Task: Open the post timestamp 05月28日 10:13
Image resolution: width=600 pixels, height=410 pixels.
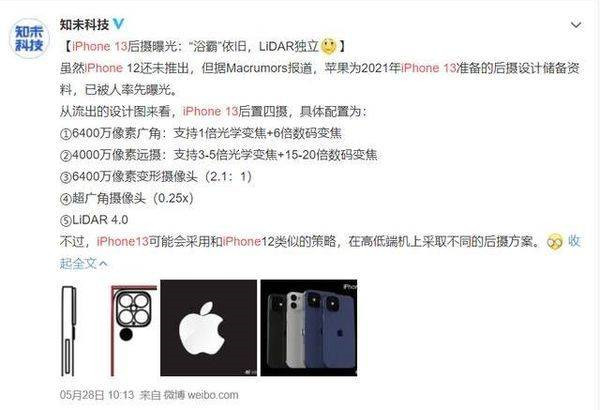Action: click(97, 395)
